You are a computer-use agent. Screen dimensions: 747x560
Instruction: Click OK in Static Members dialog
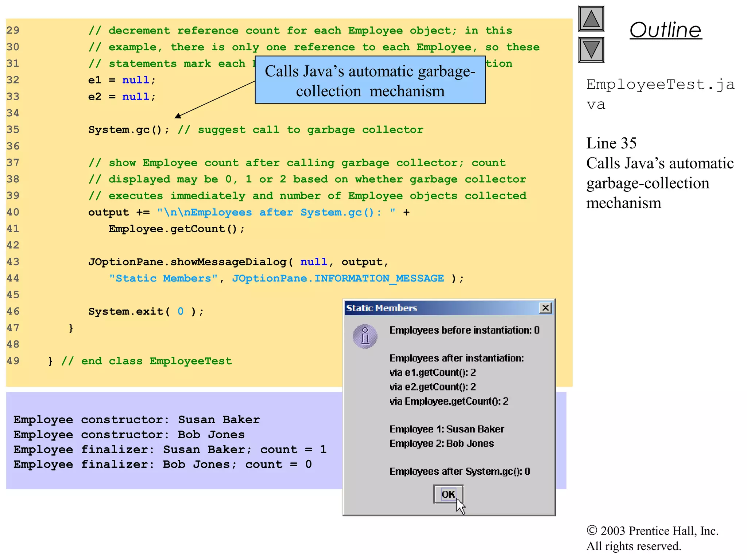[448, 494]
